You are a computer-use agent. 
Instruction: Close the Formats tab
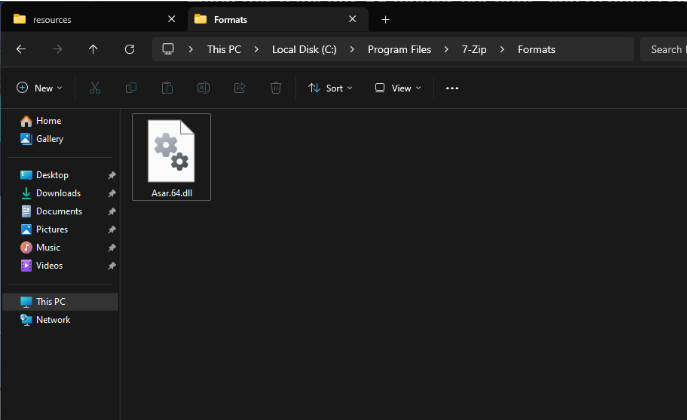tap(353, 19)
